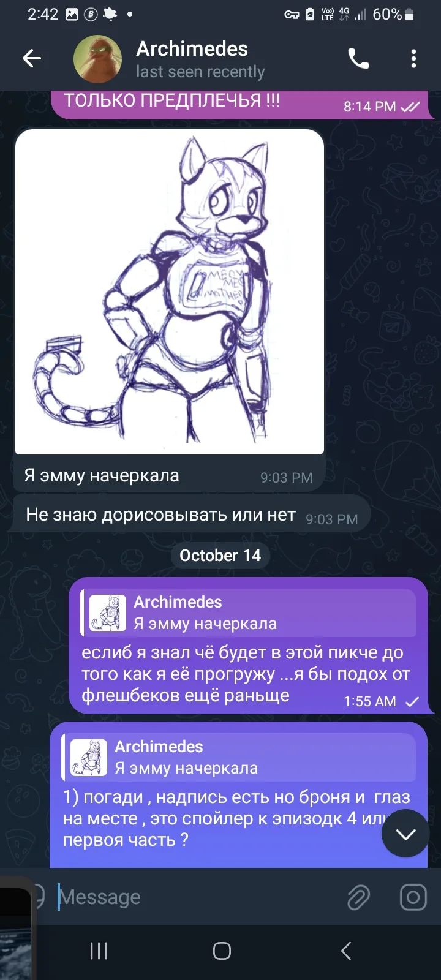This screenshot has width=441, height=980.
Task: Open quoted reply in 1:55 AM message
Action: click(249, 613)
